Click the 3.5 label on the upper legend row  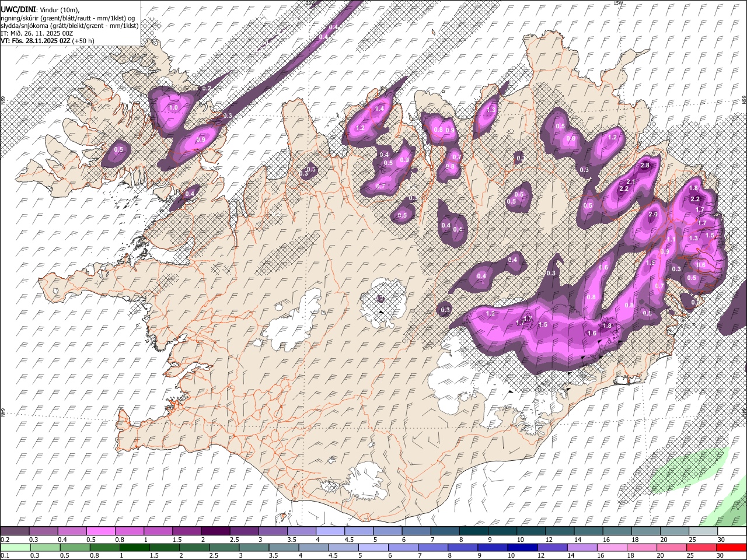(x=292, y=540)
